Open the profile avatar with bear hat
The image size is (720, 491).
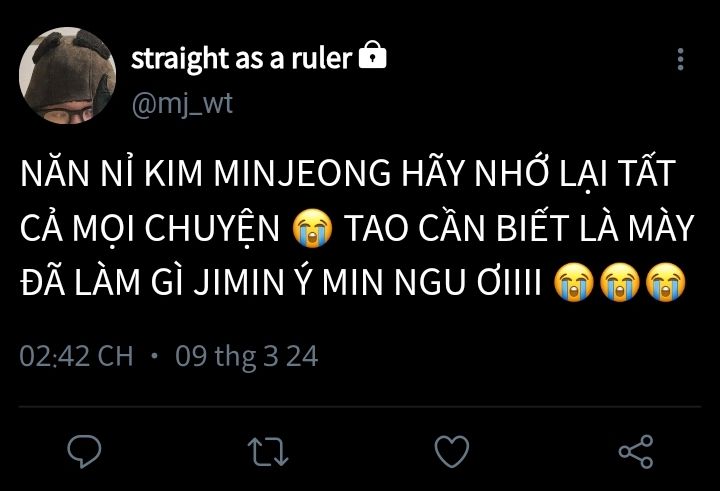click(68, 75)
